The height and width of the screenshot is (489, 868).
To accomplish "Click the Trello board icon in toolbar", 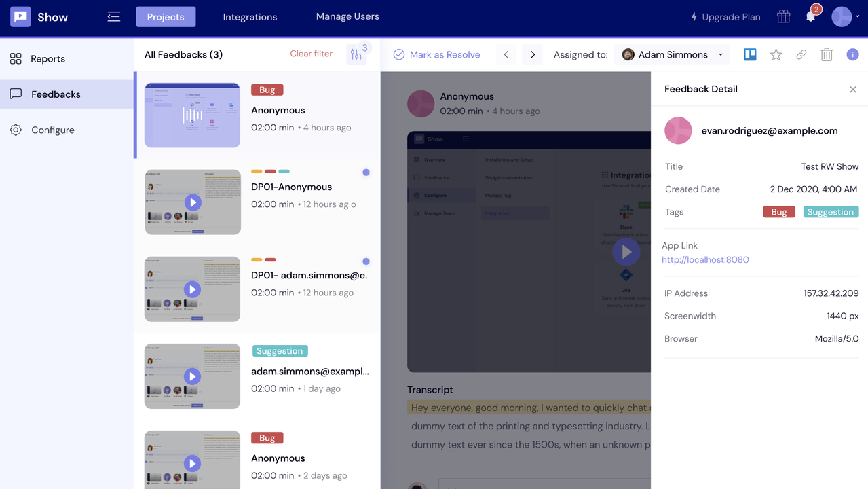I will pyautogui.click(x=750, y=55).
